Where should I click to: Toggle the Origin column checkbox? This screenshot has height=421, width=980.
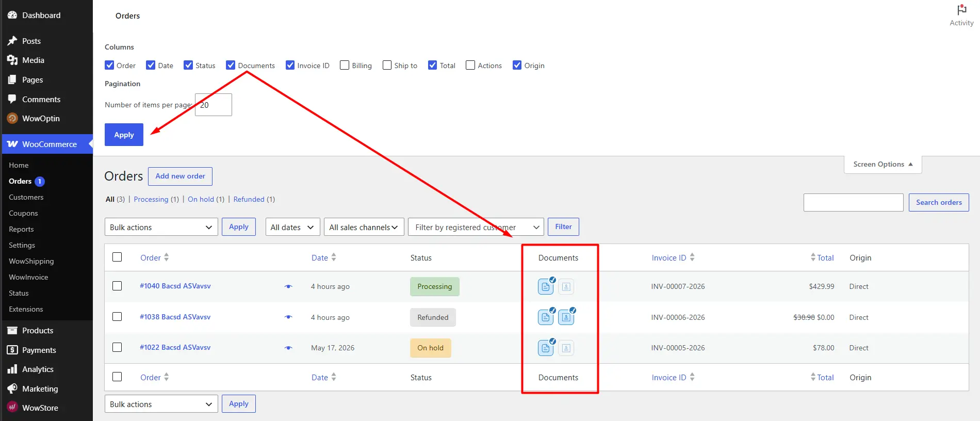coord(517,65)
